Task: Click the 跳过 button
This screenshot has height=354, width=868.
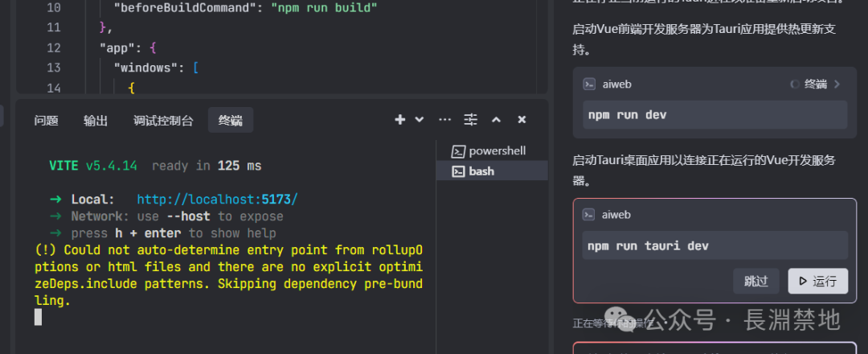Action: tap(756, 281)
